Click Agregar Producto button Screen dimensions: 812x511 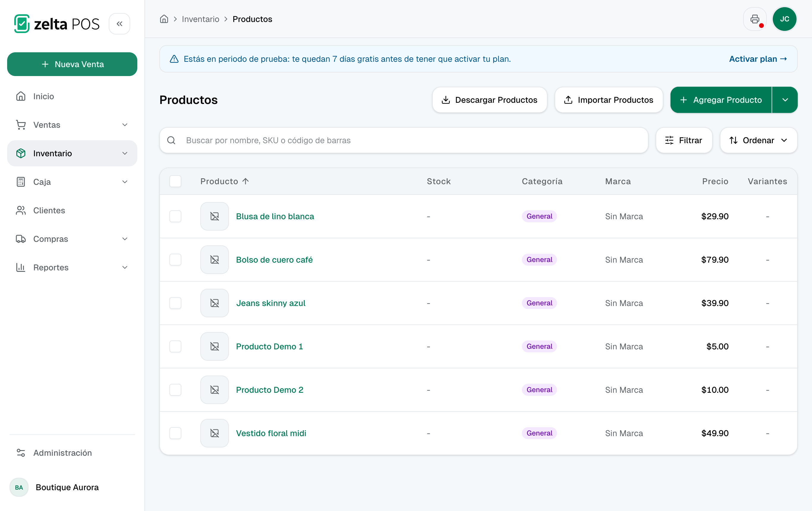click(x=721, y=100)
